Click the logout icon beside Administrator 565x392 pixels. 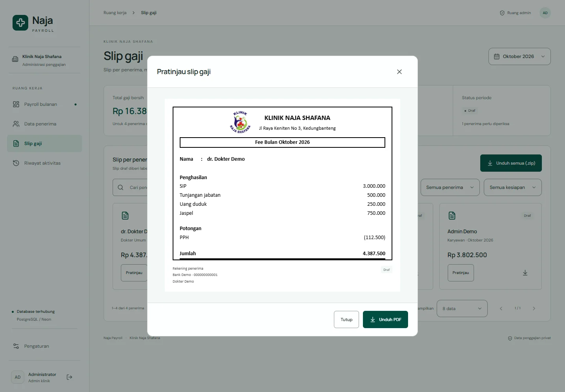69,377
